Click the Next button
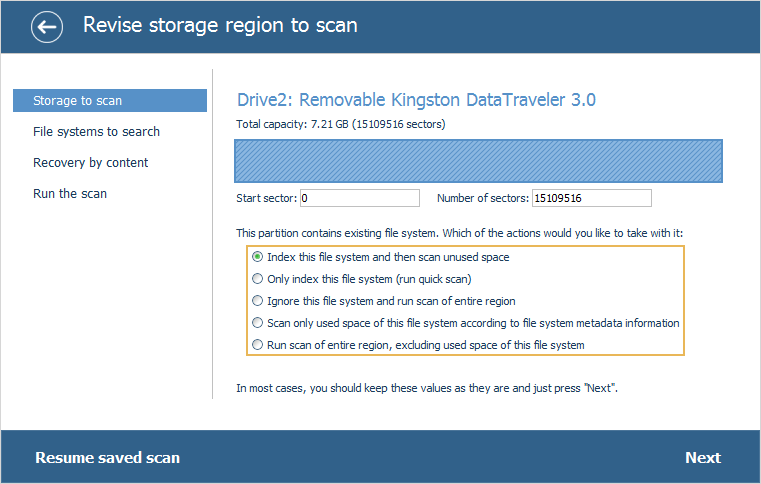Viewport: 761px width, 484px height. pos(702,457)
